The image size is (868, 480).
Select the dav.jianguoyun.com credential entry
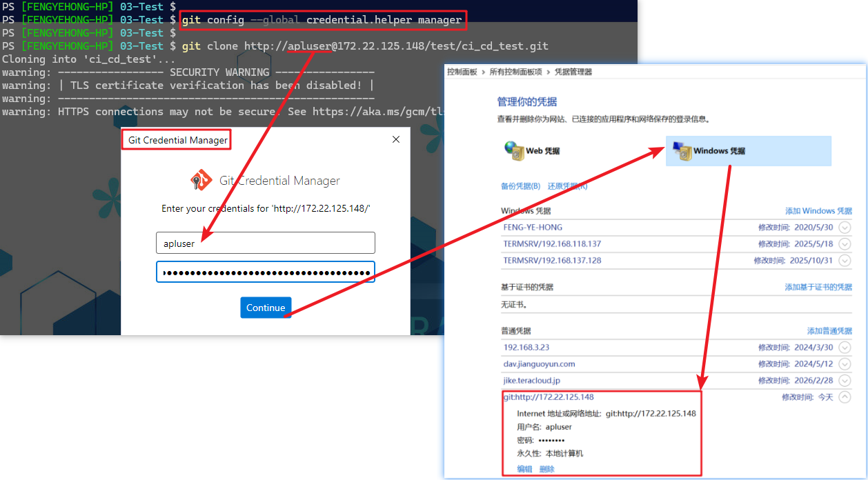click(539, 364)
